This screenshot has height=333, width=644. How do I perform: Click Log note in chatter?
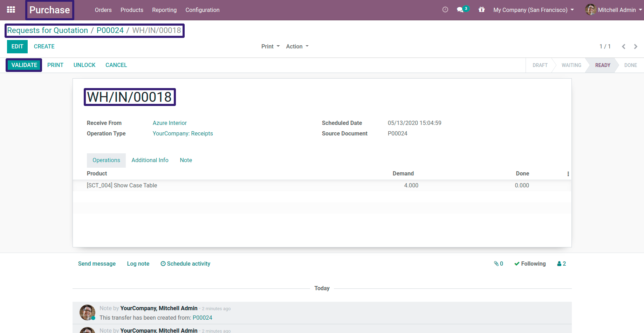click(x=138, y=264)
